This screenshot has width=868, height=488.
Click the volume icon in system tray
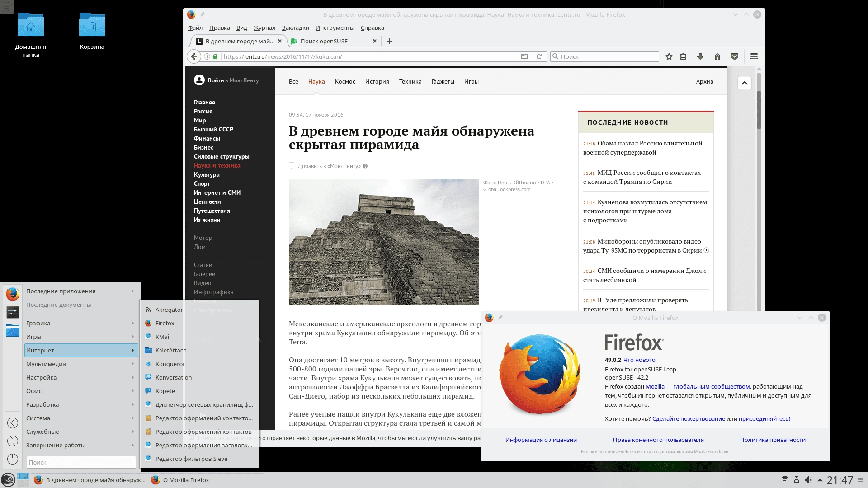807,480
